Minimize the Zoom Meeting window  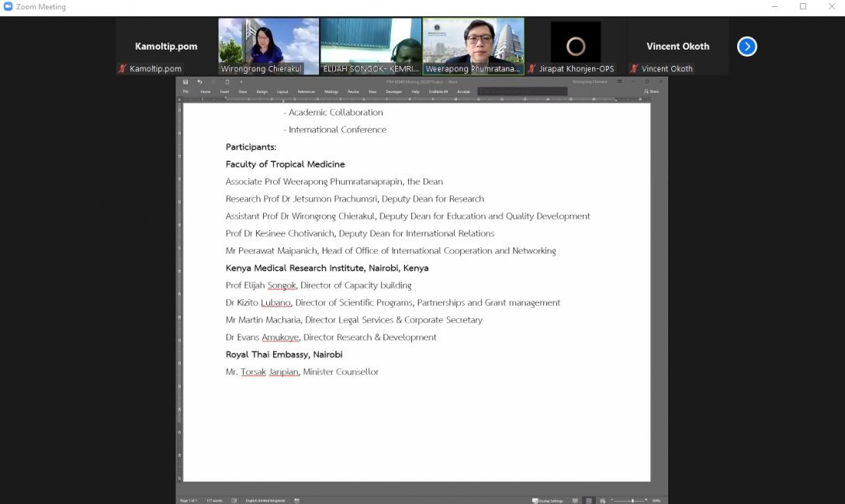775,6
